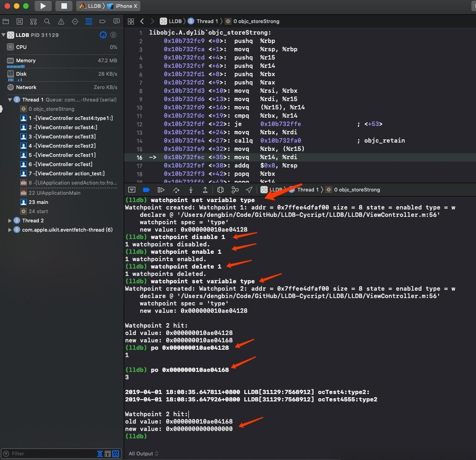
Task: Click the Stop button in toolbar
Action: point(64,6)
